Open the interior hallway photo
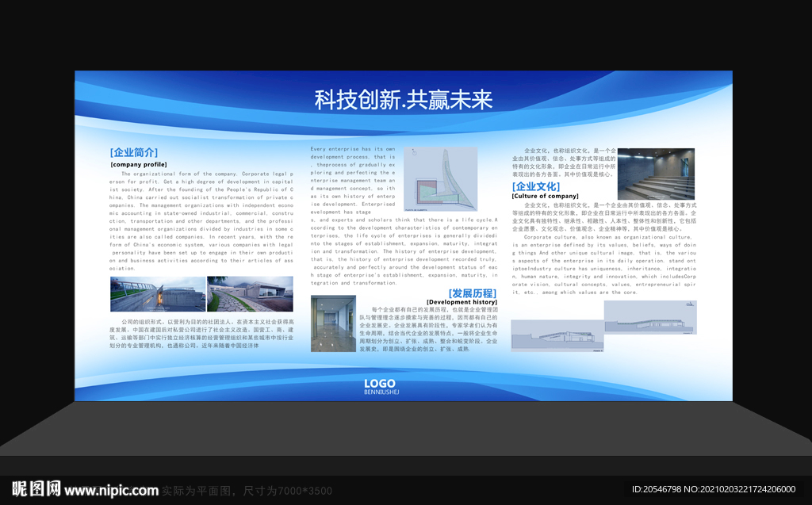This screenshot has width=812, height=505. coord(333,323)
